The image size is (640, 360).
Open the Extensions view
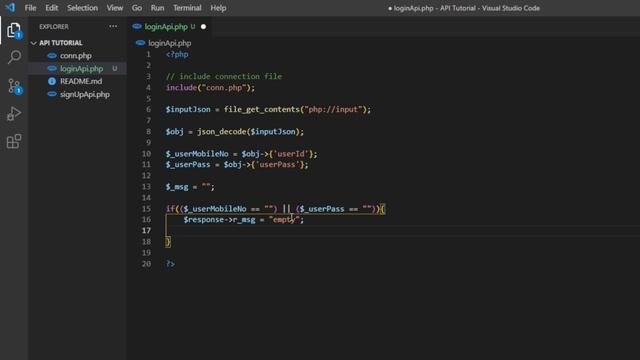point(14,141)
